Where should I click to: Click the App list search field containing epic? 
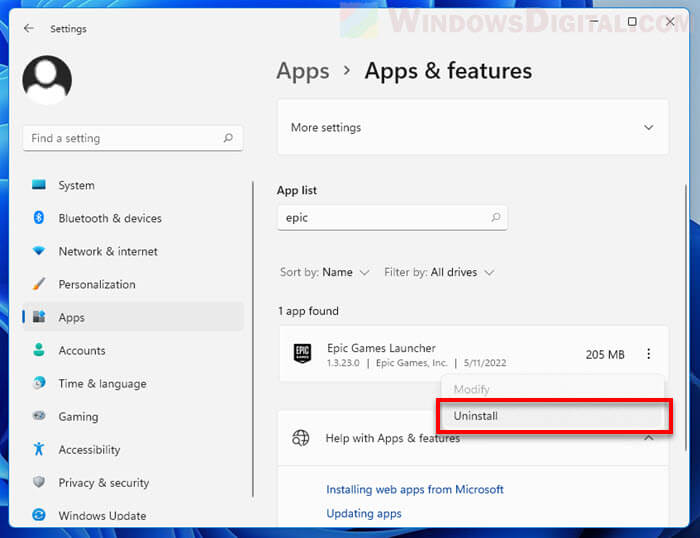[392, 217]
